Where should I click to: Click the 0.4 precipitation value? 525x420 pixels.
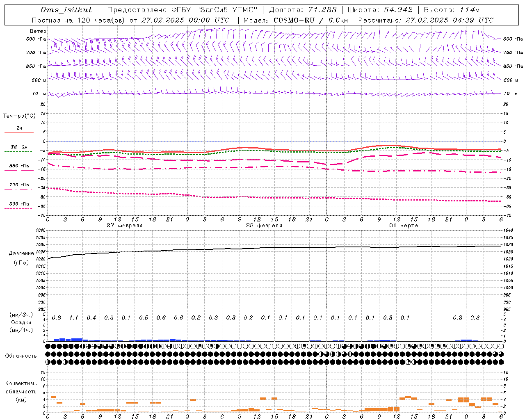coord(91,318)
